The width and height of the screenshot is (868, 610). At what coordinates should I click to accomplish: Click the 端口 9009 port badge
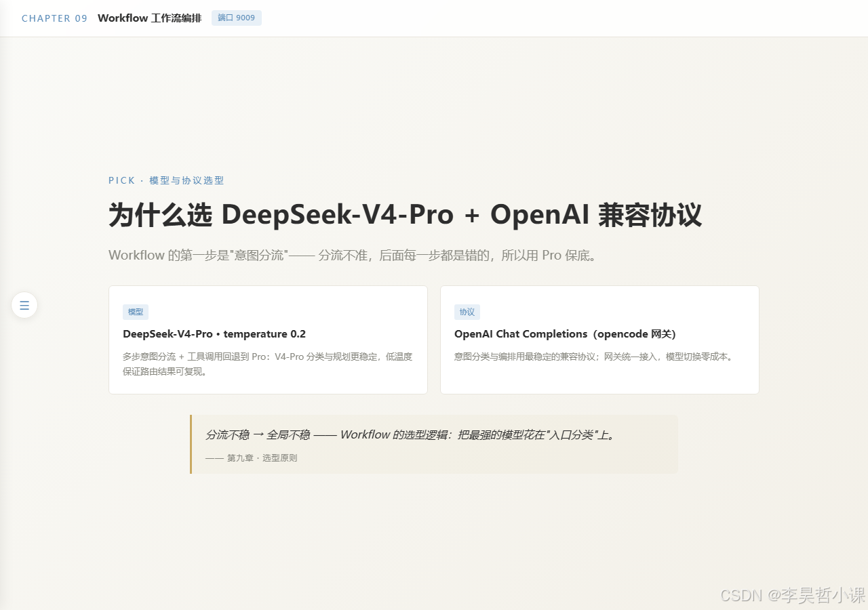(237, 18)
